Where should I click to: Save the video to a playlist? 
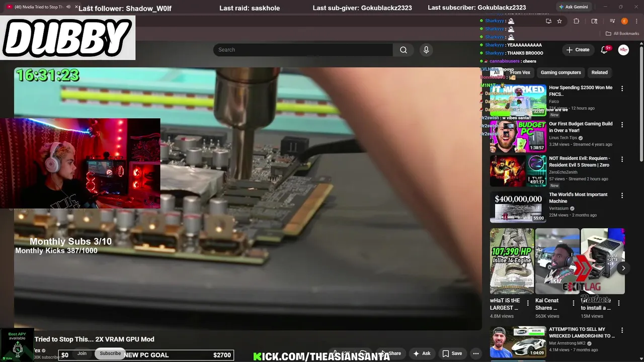pos(452,353)
